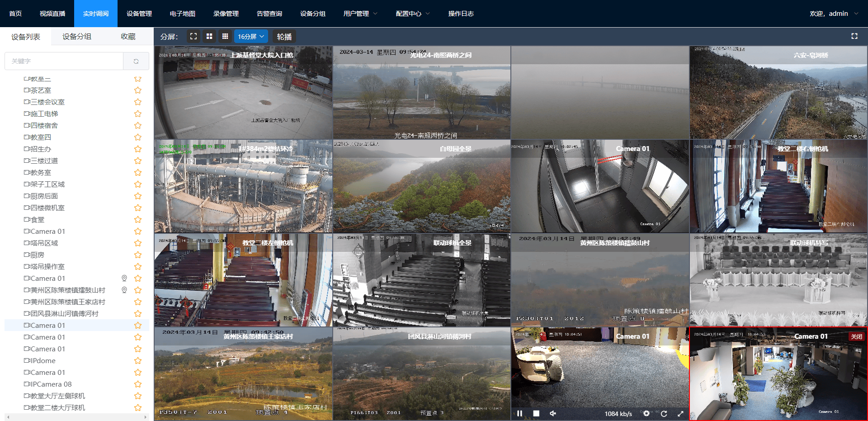Take a snapshot of Camera 01 video

(646, 413)
